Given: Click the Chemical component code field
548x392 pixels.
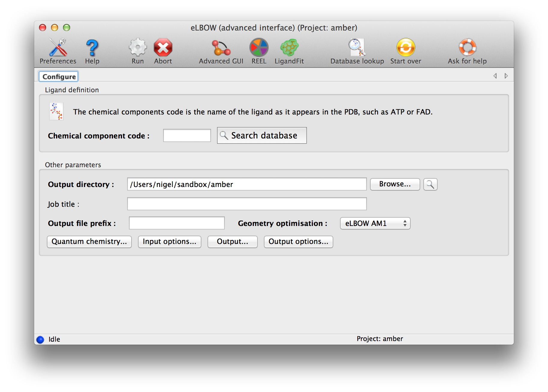Looking at the screenshot, I should click(x=187, y=135).
